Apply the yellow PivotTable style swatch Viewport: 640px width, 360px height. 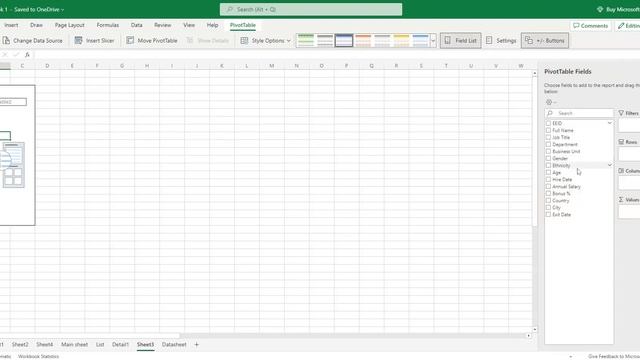pos(401,40)
